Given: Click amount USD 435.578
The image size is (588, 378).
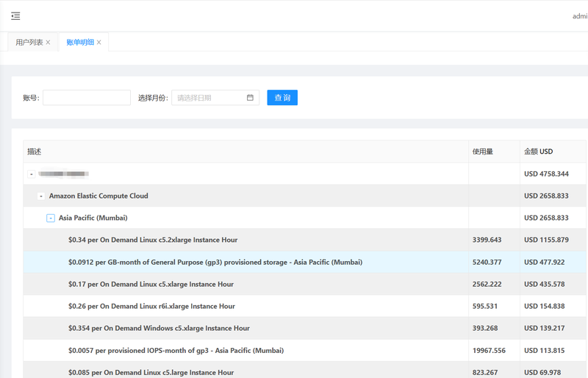Looking at the screenshot, I should point(544,284).
